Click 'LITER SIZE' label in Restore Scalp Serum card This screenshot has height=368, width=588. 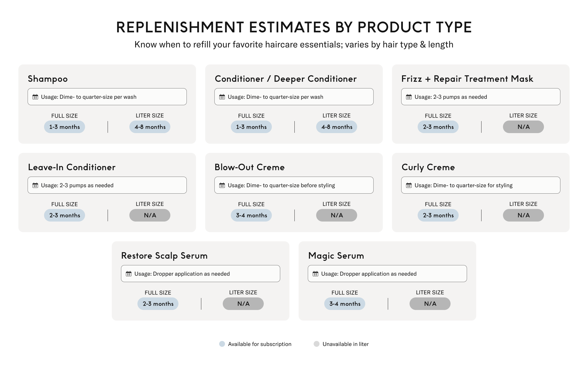[x=243, y=292]
